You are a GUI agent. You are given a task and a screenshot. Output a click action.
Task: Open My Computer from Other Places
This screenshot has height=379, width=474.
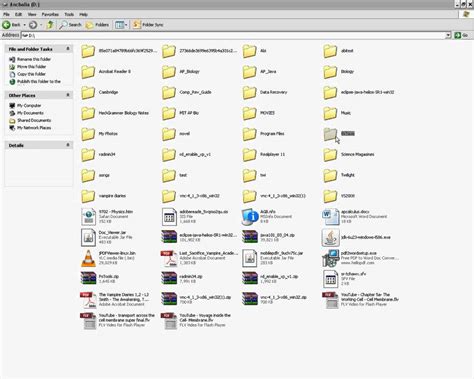(x=29, y=105)
